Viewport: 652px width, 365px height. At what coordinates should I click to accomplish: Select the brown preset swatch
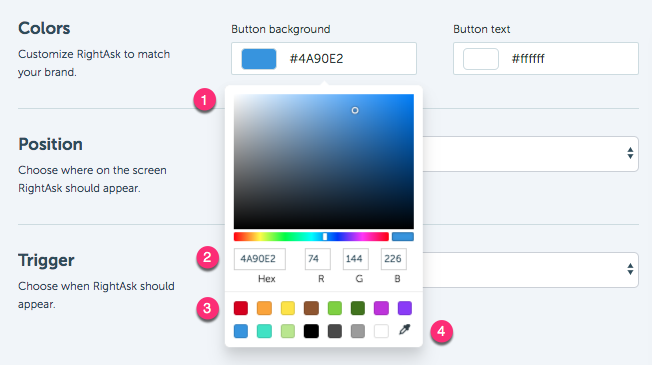pyautogui.click(x=311, y=308)
